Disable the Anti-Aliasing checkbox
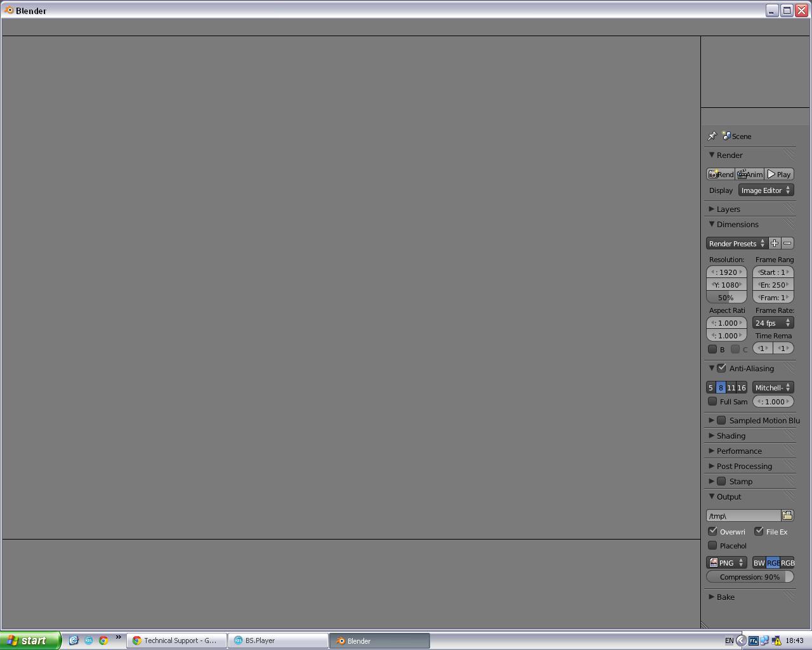This screenshot has width=812, height=650. [722, 367]
